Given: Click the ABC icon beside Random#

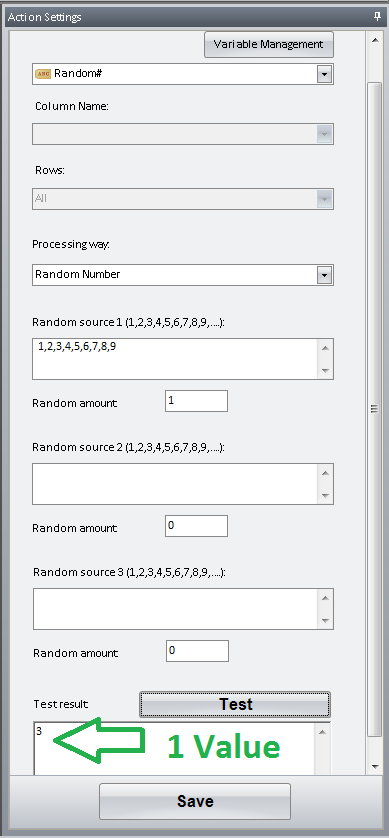Looking at the screenshot, I should [x=43, y=74].
